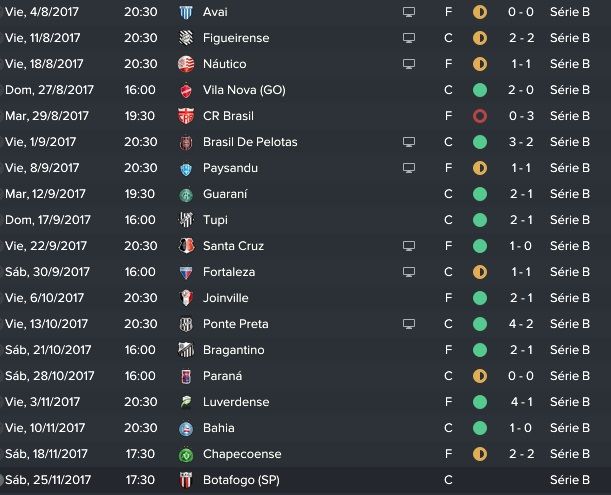The image size is (611, 495).
Task: Click the TV icon on Fortaleza match
Action: [x=409, y=272]
